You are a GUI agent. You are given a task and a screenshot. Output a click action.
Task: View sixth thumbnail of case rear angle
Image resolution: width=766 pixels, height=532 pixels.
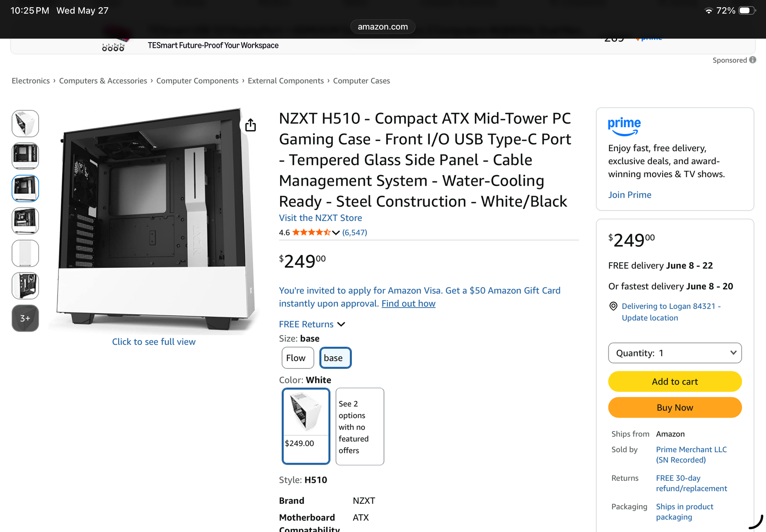tap(25, 286)
